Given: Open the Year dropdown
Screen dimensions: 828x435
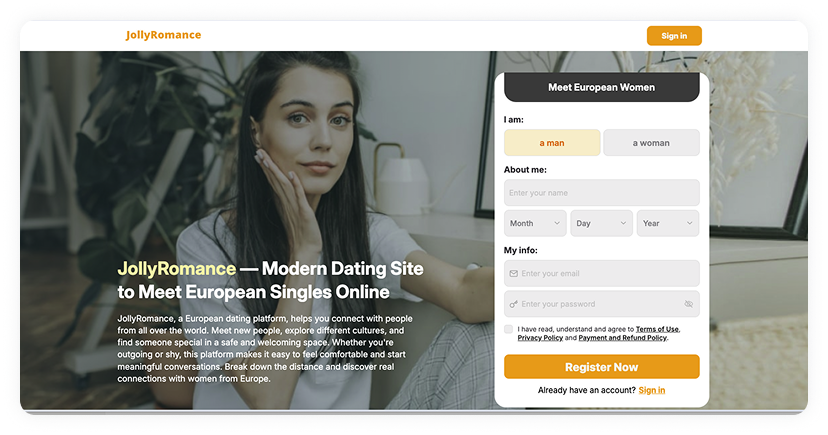Looking at the screenshot, I should (668, 223).
